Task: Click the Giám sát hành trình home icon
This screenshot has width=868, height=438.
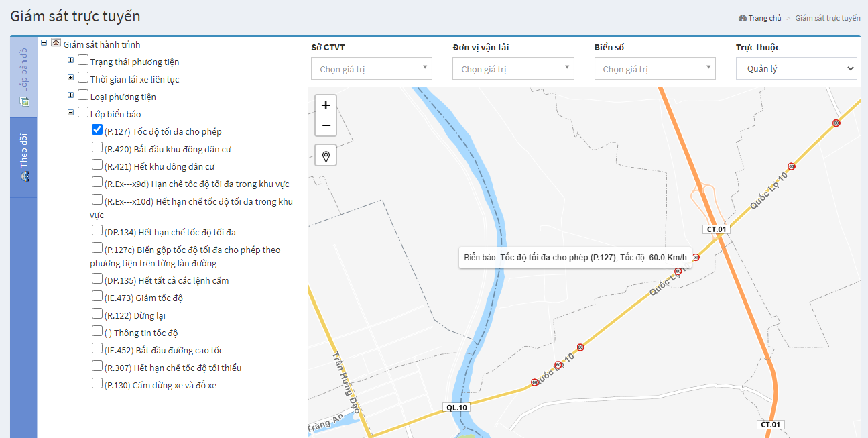Action: (56, 43)
